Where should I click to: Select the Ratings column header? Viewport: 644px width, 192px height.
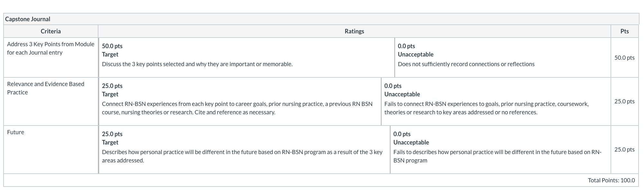point(354,31)
